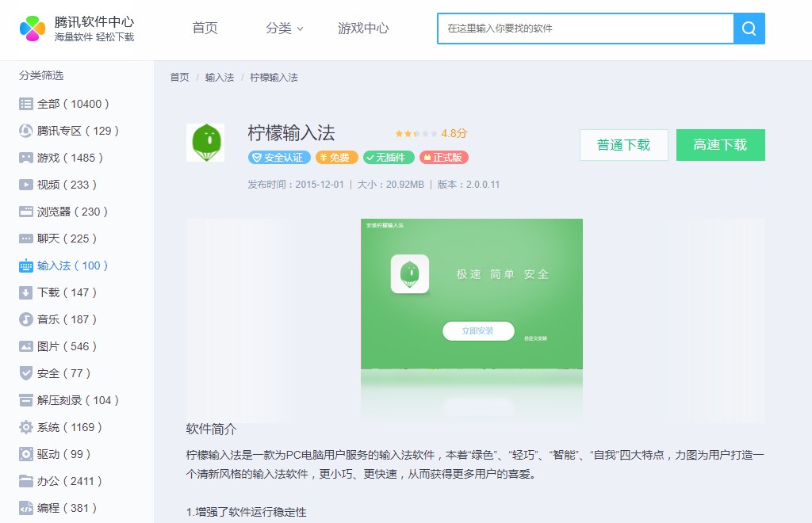
Task: Click the 视频 video category icon
Action: pos(25,184)
